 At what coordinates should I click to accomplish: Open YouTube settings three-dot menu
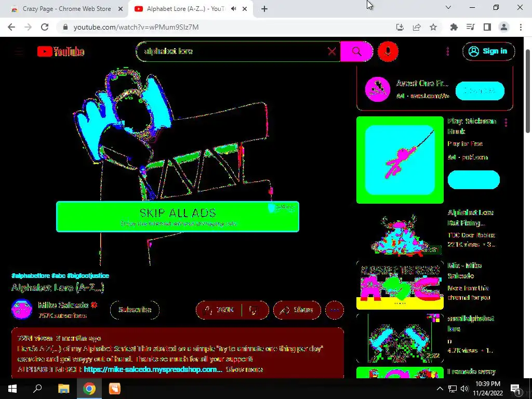pyautogui.click(x=447, y=51)
